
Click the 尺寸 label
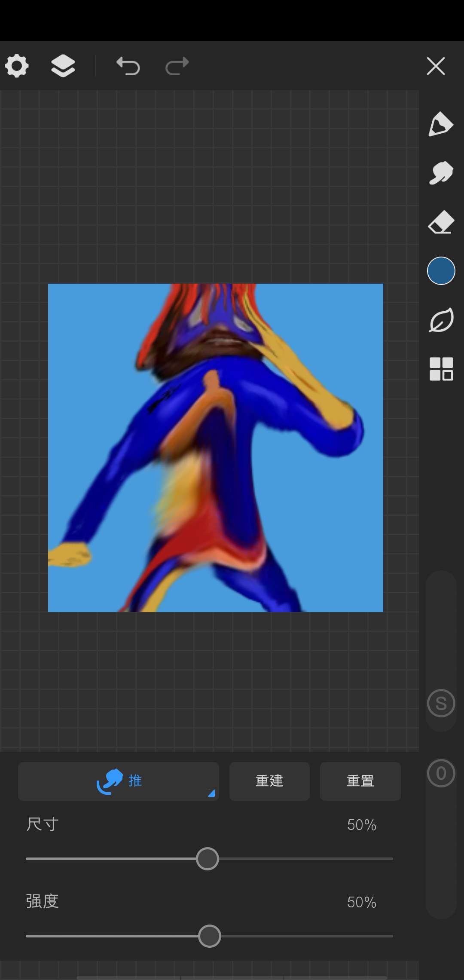click(42, 824)
